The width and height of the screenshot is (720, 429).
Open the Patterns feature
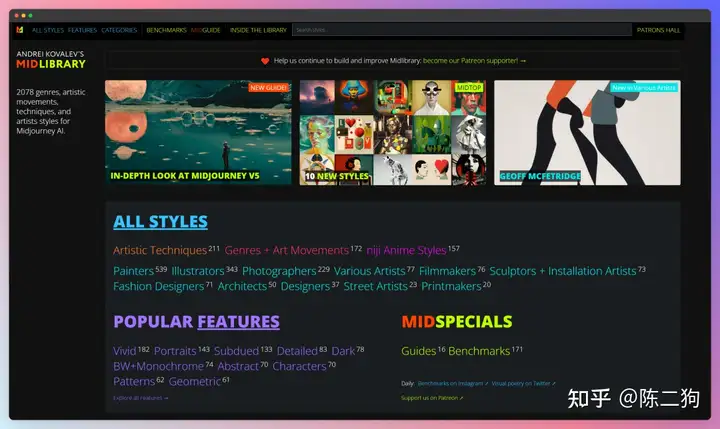[134, 381]
